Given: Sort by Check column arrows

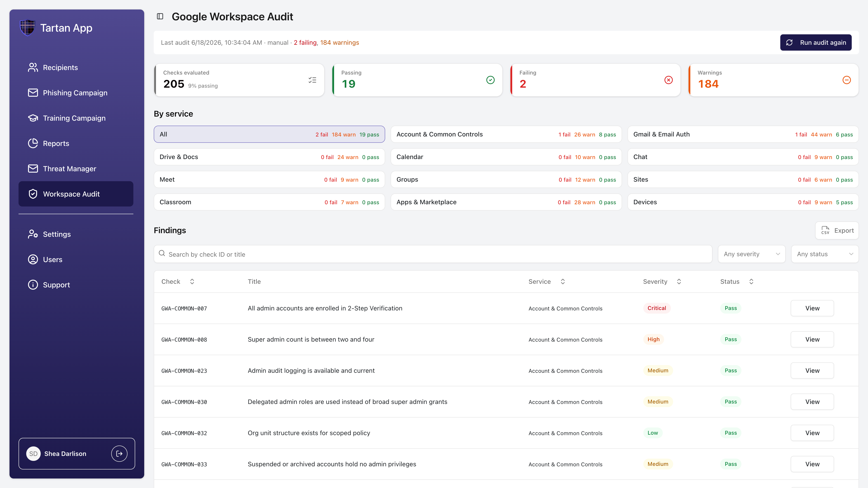Looking at the screenshot, I should point(192,282).
